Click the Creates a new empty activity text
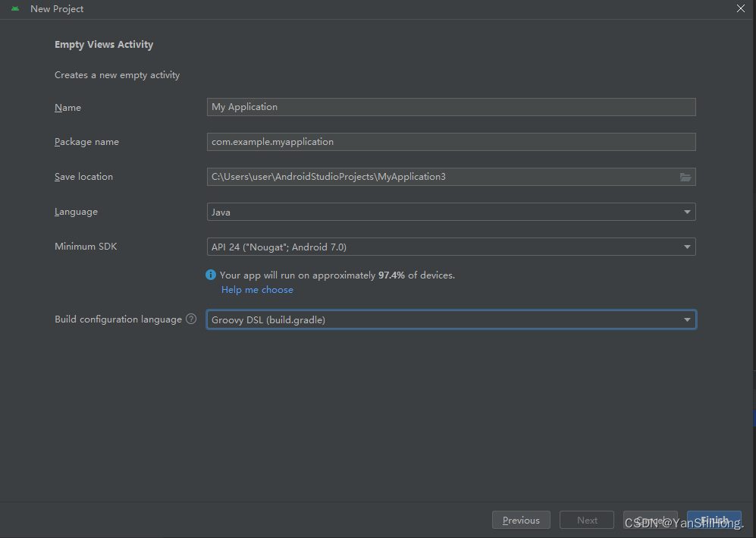Viewport: 756px width, 538px height. pos(118,75)
